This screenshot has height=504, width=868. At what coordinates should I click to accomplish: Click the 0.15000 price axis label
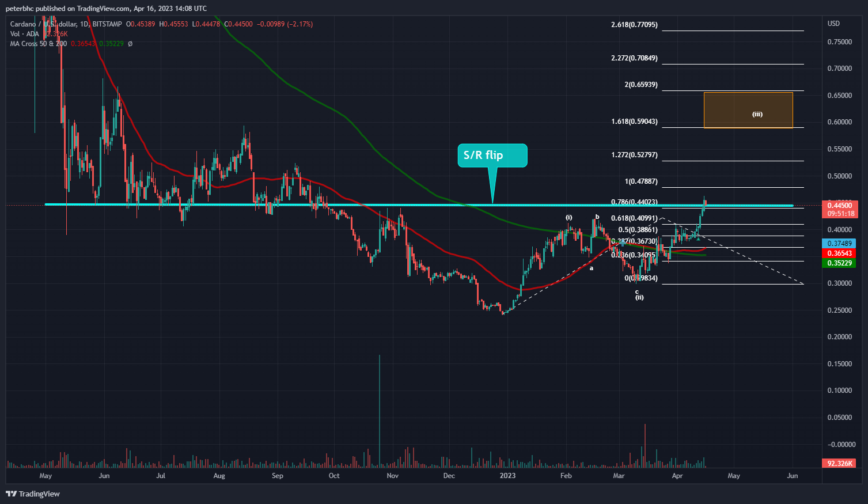(839, 364)
